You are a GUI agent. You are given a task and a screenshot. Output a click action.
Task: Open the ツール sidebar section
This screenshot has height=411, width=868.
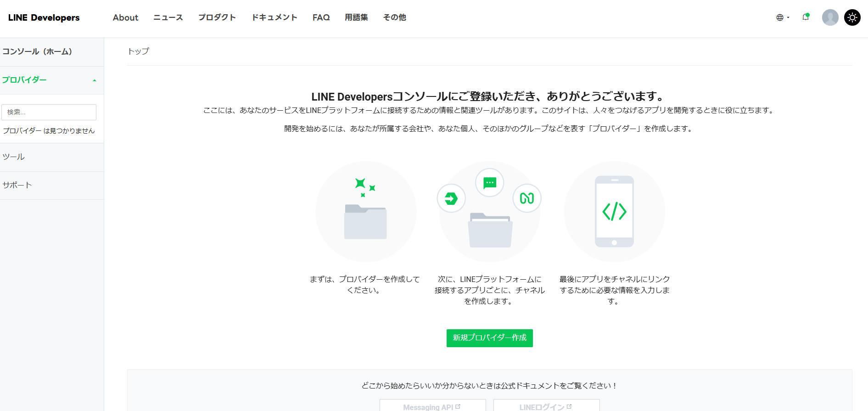(52, 157)
